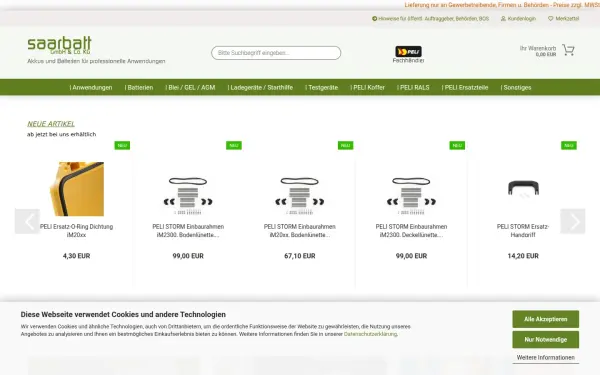The width and height of the screenshot is (600, 375).
Task: Open PELI STORM Ersatz-Handgriff title
Action: click(x=523, y=231)
